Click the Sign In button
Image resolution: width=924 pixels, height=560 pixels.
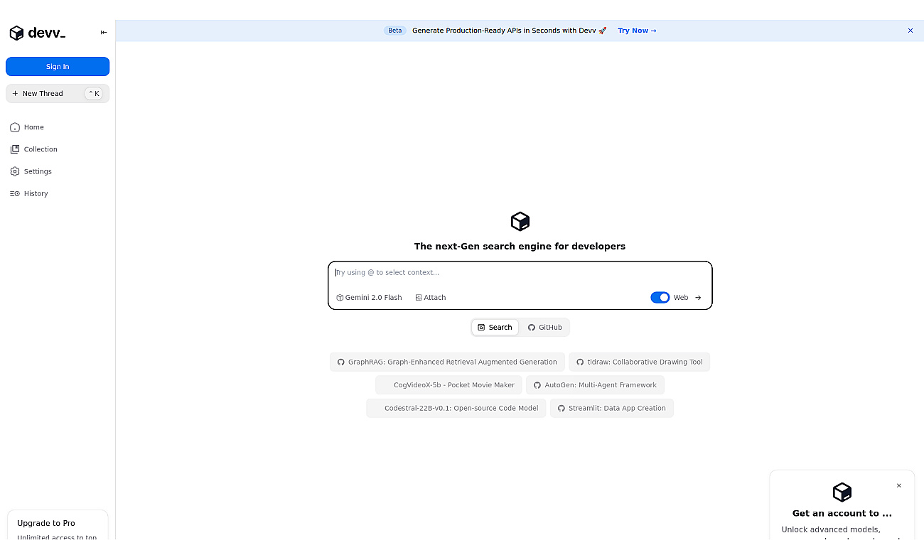click(x=58, y=67)
